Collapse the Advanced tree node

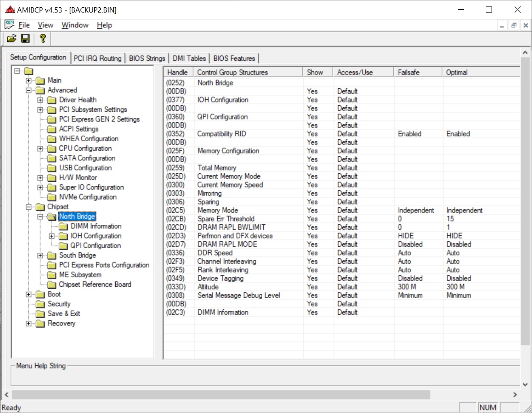[x=29, y=90]
